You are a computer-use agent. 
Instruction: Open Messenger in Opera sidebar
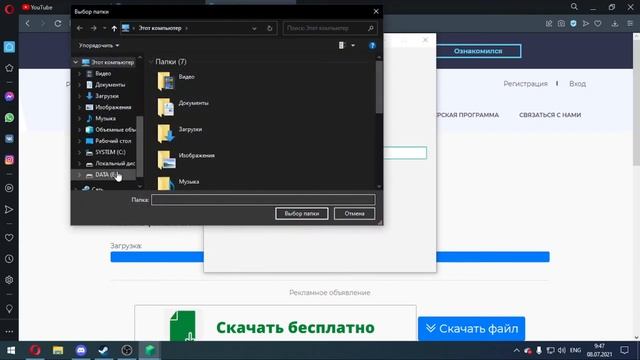tap(9, 97)
